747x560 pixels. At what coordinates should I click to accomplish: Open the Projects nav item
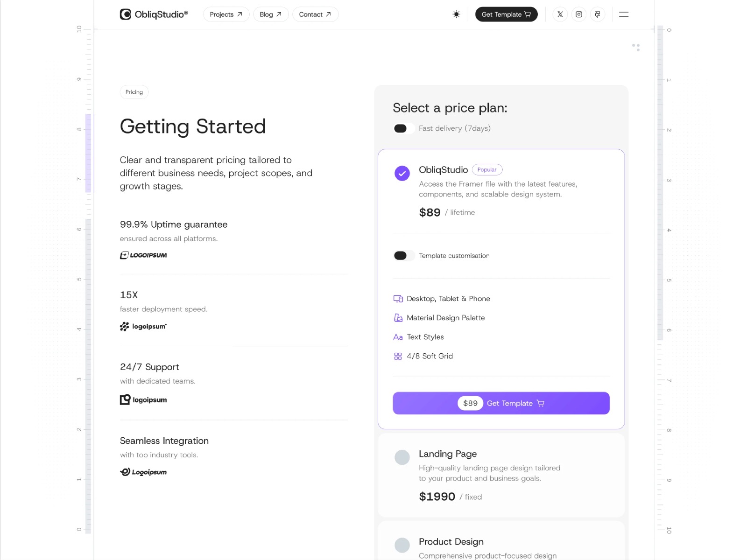pyautogui.click(x=226, y=14)
